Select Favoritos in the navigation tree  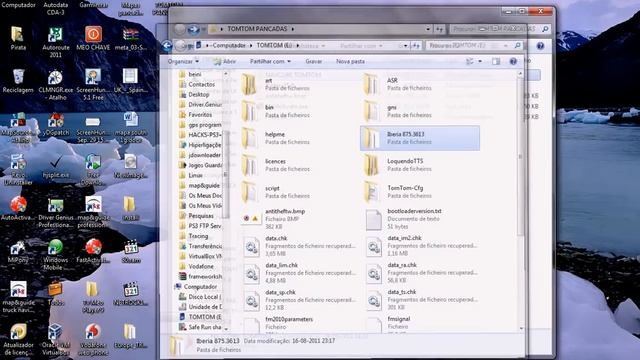[x=200, y=115]
